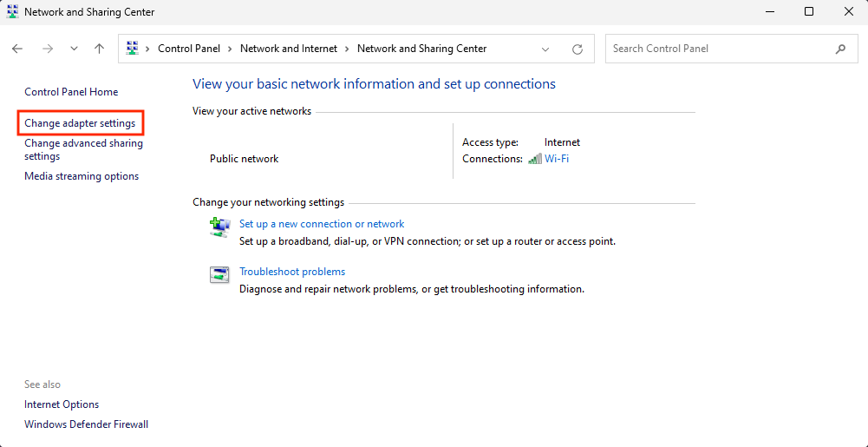The image size is (868, 447).
Task: Click the Wi-Fi signal strength icon
Action: tap(535, 159)
